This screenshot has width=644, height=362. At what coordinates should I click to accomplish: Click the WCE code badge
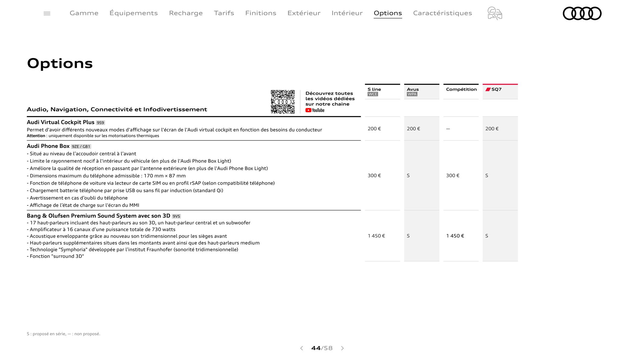[373, 94]
